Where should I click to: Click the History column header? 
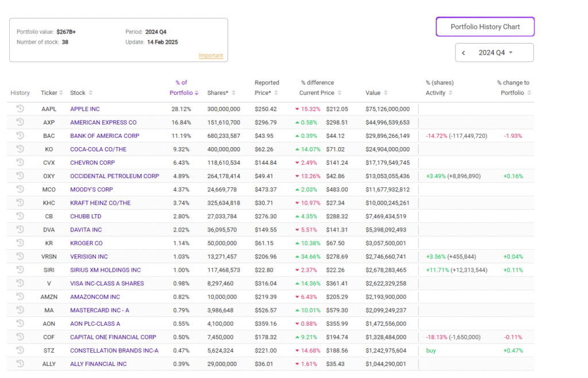(x=20, y=92)
